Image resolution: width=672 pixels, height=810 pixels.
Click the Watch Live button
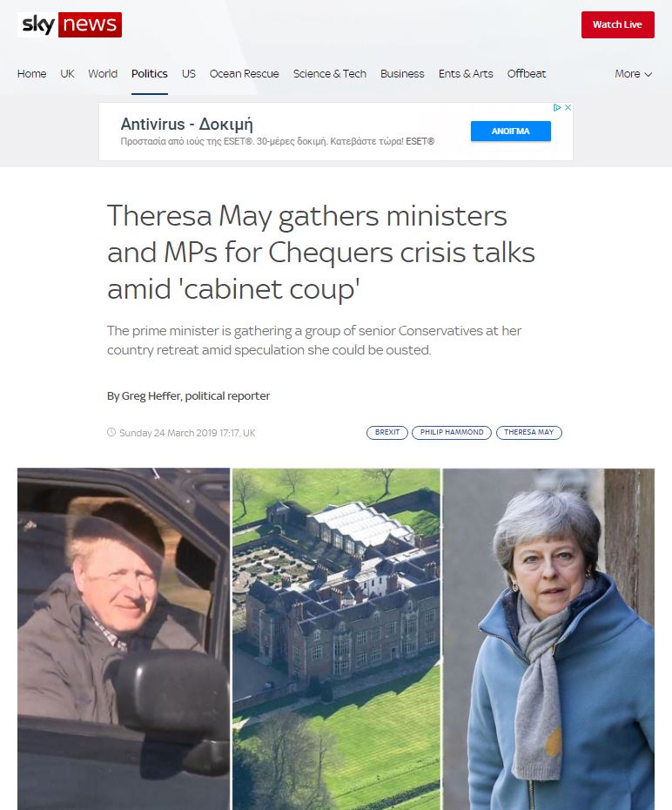pyautogui.click(x=617, y=24)
